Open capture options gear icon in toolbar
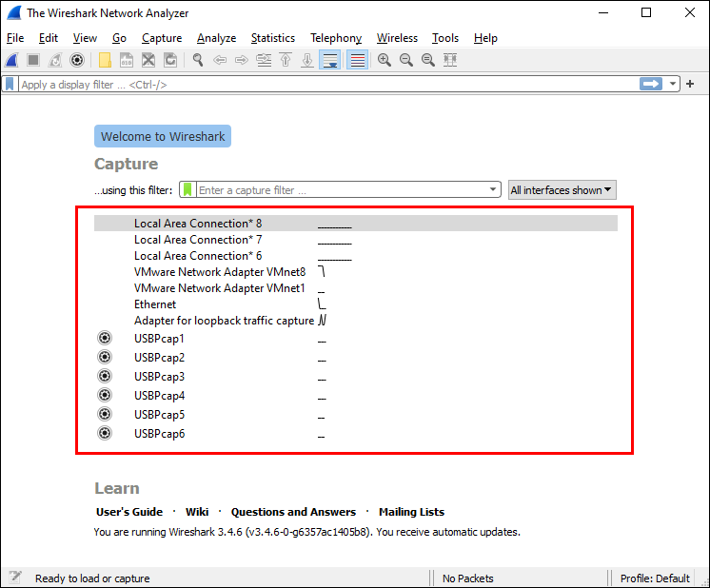The image size is (710, 588). [77, 60]
